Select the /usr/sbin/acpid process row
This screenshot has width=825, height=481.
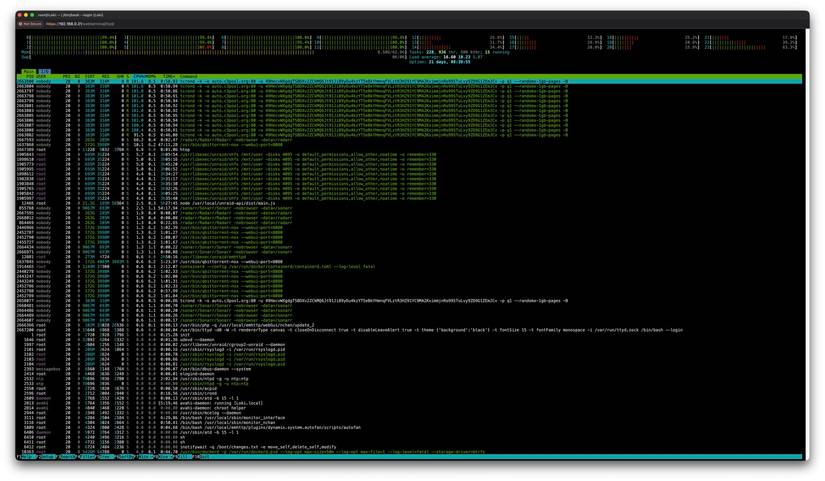tap(408, 388)
